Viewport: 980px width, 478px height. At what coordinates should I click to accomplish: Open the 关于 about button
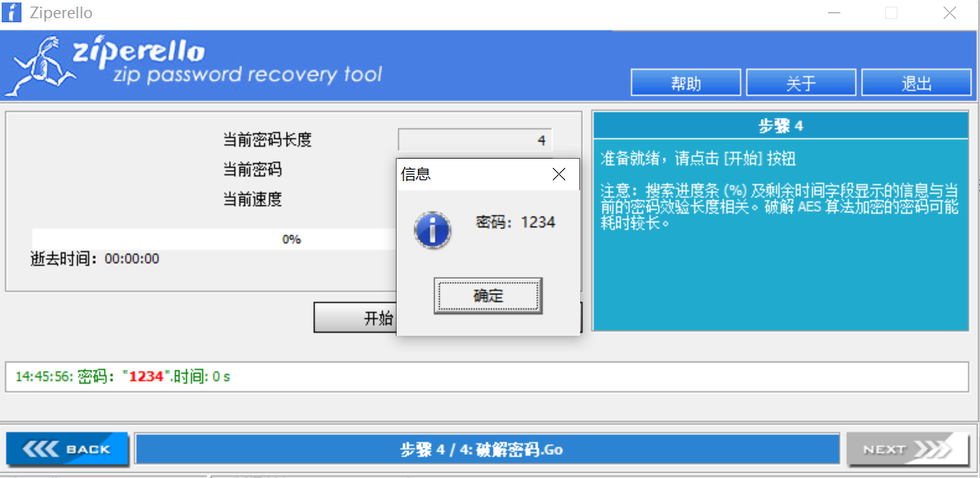pos(801,84)
